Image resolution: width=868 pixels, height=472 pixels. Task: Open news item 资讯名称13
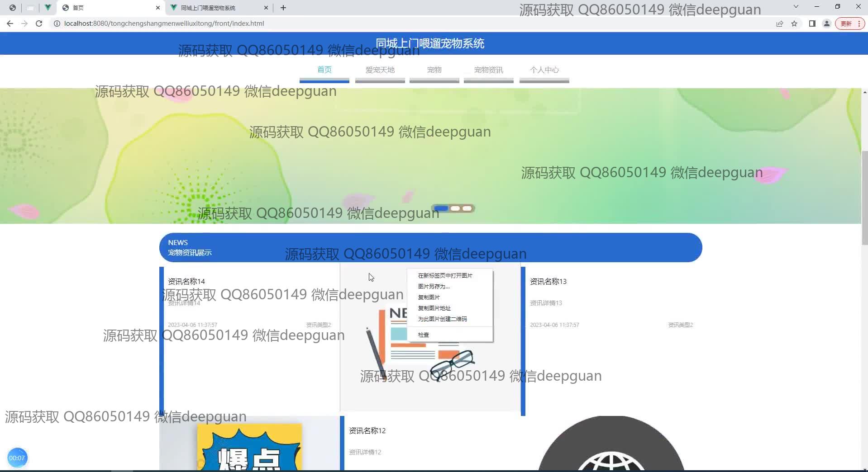(548, 281)
